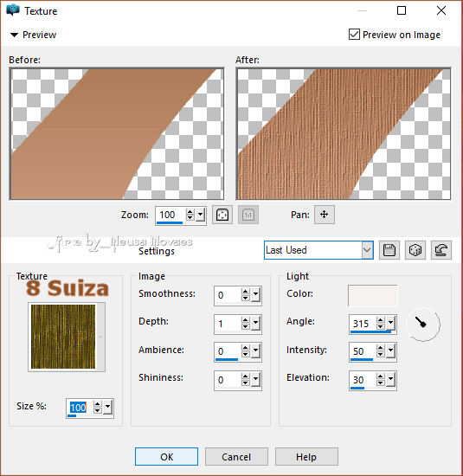Pick the Light Color swatch
The width and height of the screenshot is (463, 476).
point(372,296)
